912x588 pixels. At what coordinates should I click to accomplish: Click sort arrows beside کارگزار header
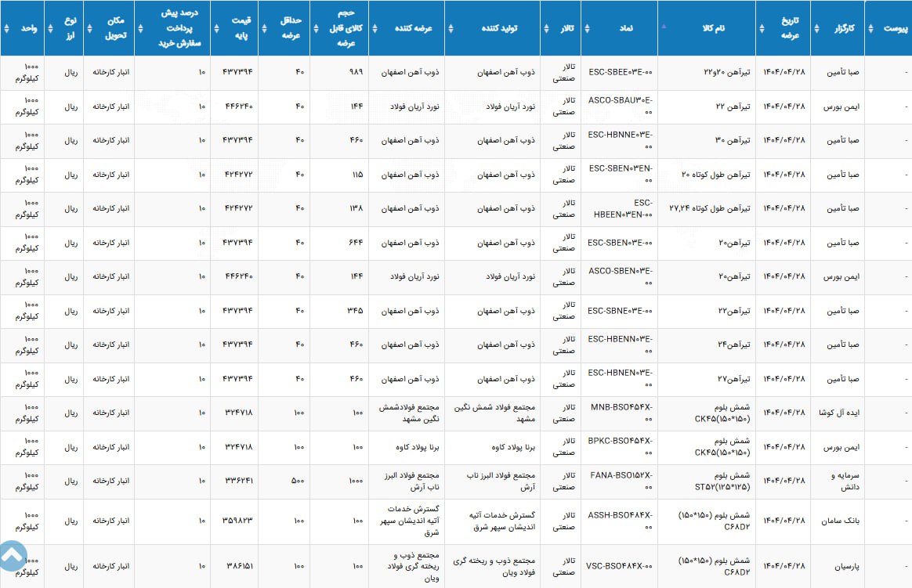[817, 28]
